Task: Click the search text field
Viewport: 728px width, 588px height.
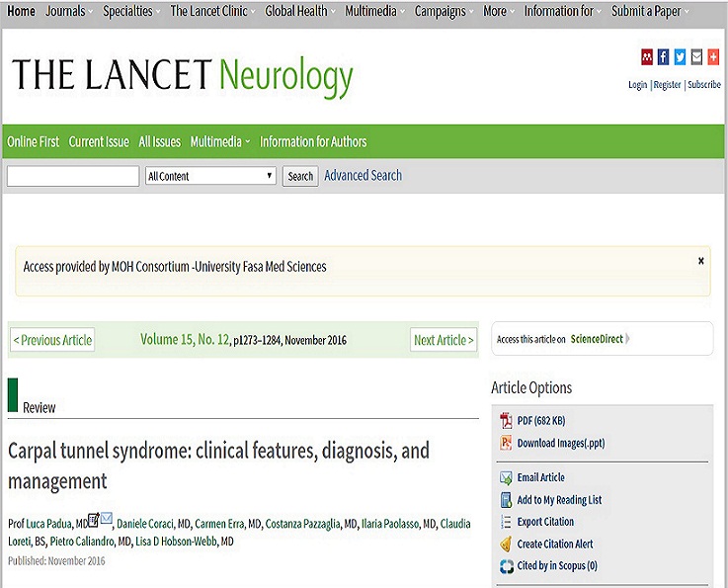Action: [x=73, y=177]
